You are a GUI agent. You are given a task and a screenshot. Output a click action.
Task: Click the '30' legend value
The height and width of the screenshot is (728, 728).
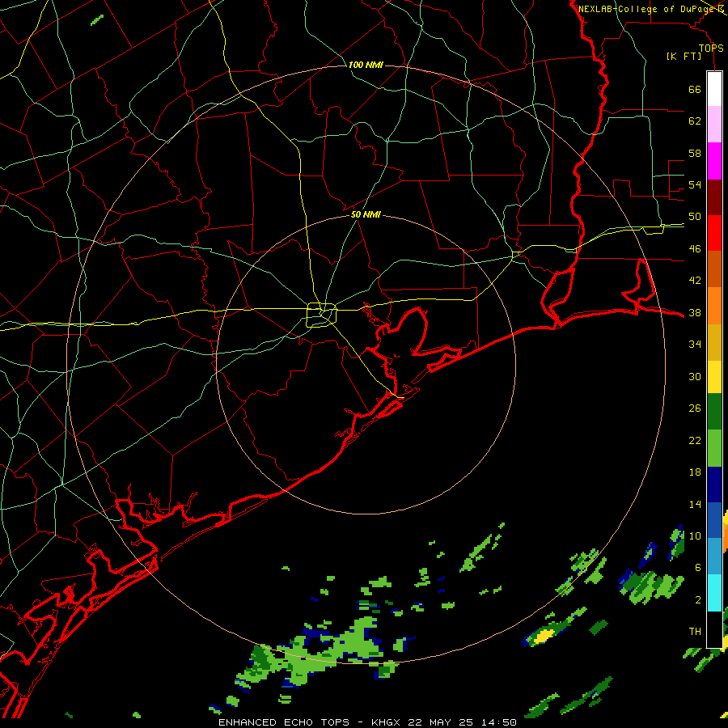click(695, 376)
